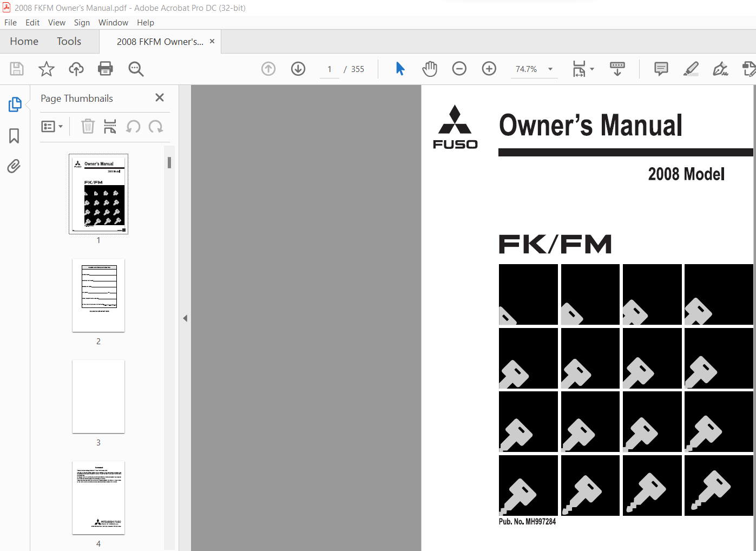The height and width of the screenshot is (551, 756).
Task: Select page 2 thumbnail
Action: [98, 296]
